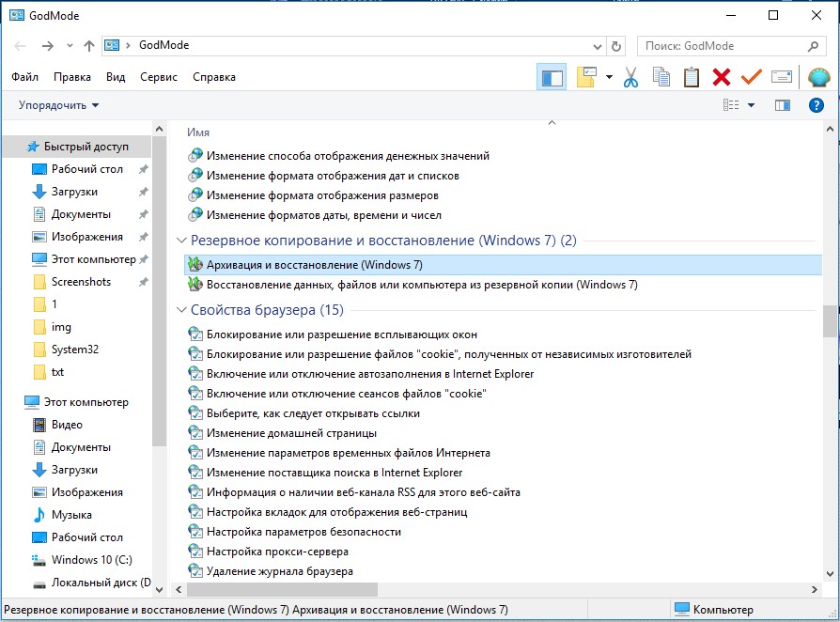Click the view layout icon
The image size is (840, 622).
[731, 105]
